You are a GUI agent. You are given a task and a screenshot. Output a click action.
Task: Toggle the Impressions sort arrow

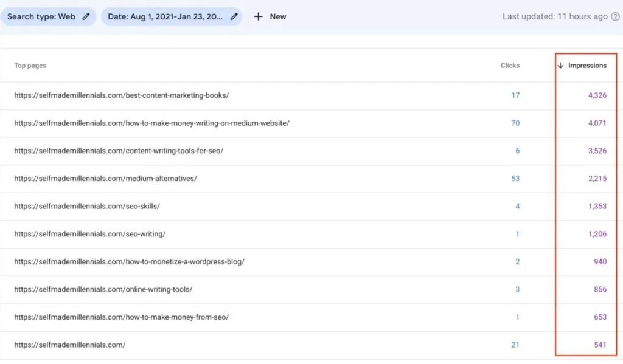coord(560,66)
